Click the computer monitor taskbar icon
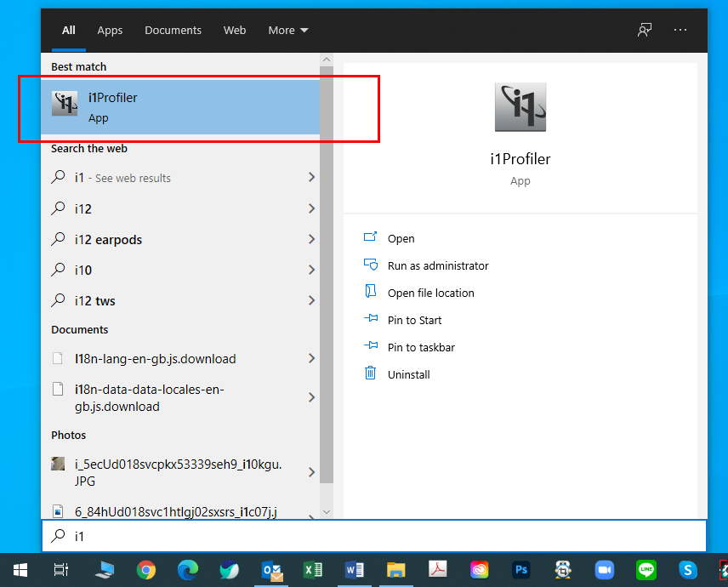728x587 pixels. point(105,570)
